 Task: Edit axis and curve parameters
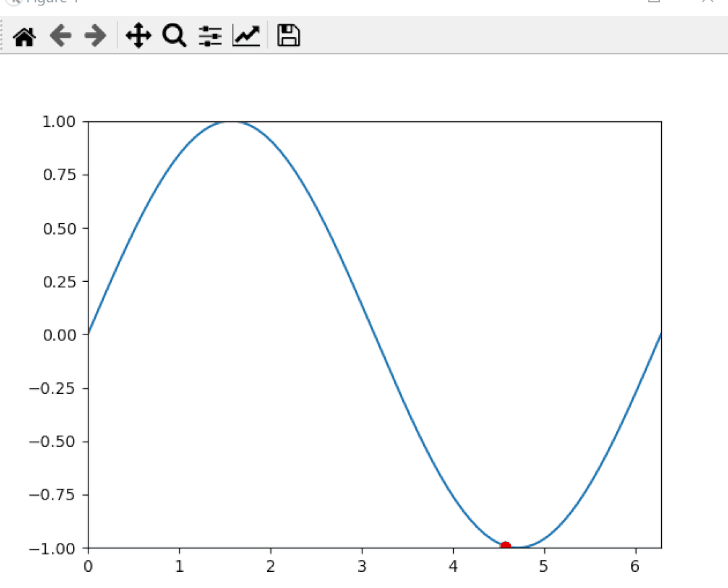[x=246, y=36]
